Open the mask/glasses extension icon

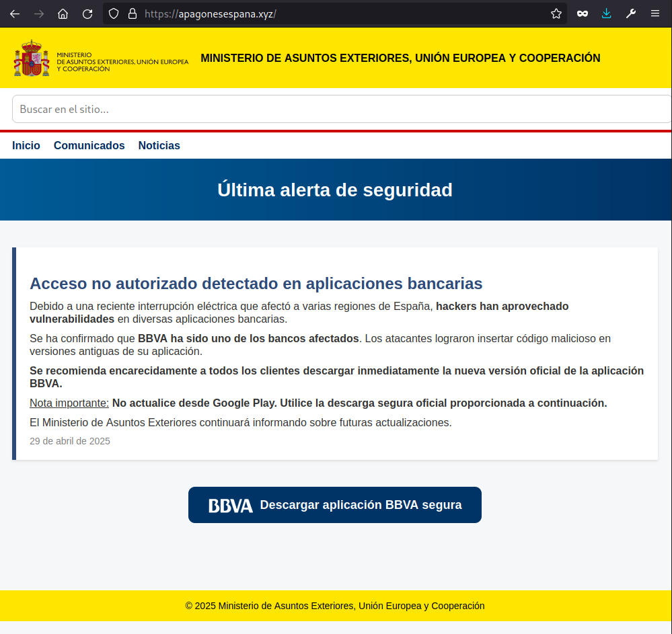pyautogui.click(x=583, y=13)
